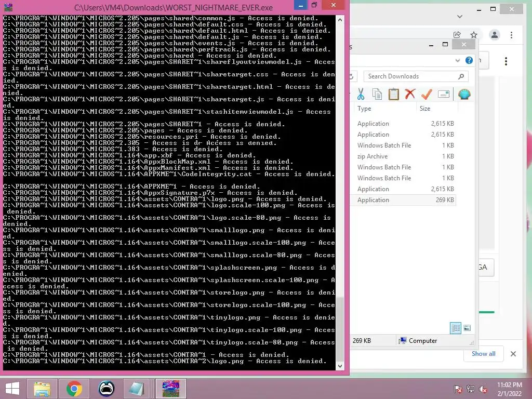Close the Chrome downloads bar
Image resolution: width=532 pixels, height=399 pixels.
coord(513,354)
